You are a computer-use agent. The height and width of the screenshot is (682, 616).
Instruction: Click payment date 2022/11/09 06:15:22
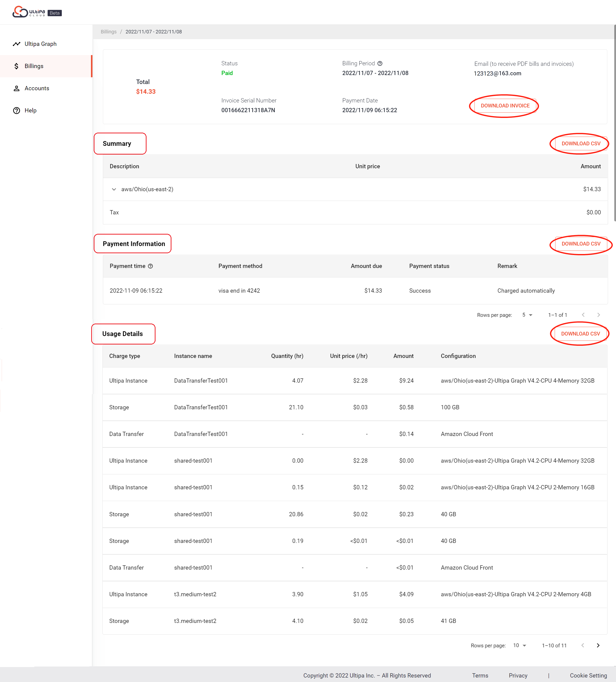coord(369,110)
